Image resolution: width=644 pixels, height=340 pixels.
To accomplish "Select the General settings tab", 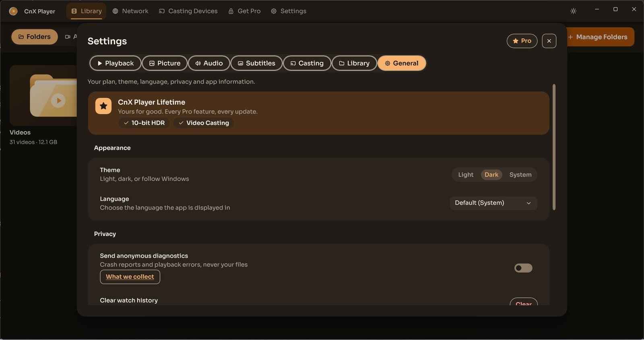I will pos(402,63).
